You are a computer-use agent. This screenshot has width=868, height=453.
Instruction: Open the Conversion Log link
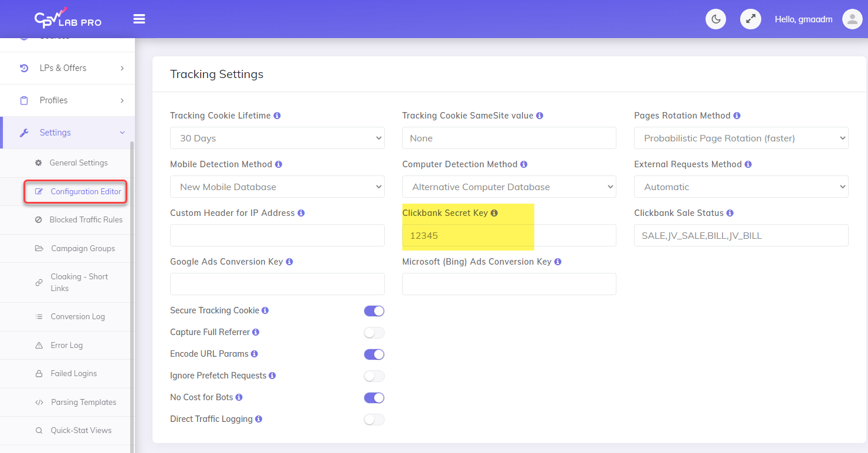tap(77, 317)
